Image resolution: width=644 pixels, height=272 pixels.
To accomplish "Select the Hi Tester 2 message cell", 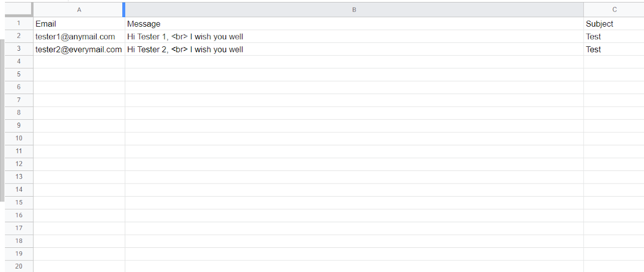I will click(x=354, y=49).
